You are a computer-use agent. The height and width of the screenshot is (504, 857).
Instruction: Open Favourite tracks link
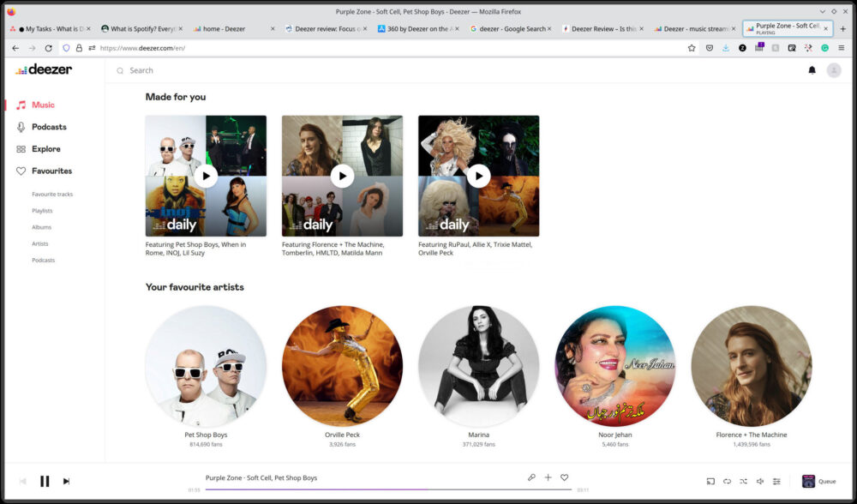(x=52, y=195)
